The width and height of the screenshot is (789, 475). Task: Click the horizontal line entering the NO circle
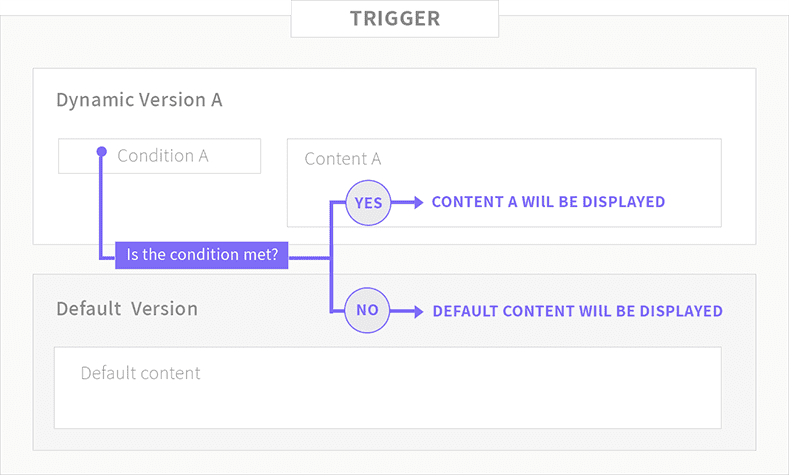[x=338, y=311]
